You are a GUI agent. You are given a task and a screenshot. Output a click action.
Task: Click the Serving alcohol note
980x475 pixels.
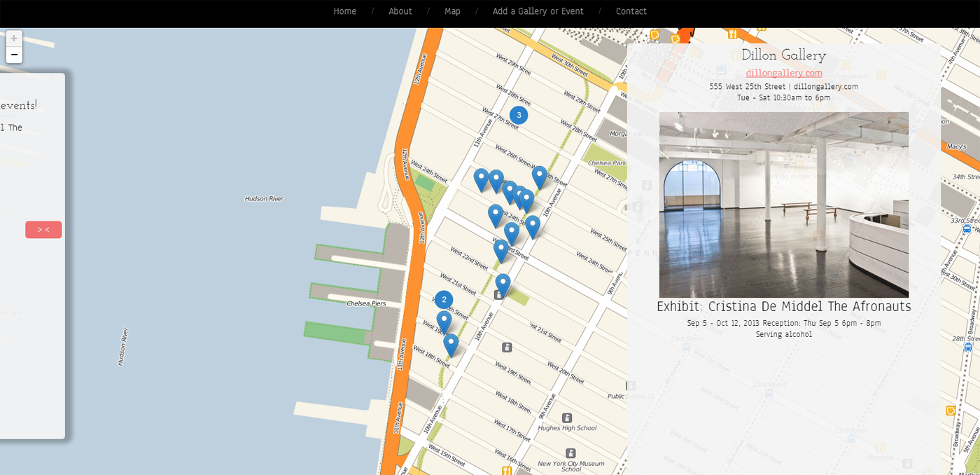tap(784, 334)
